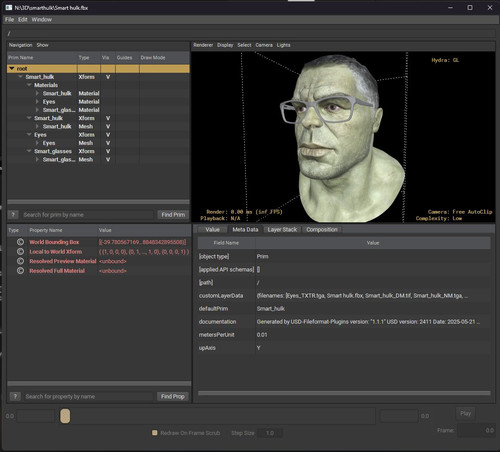
Task: Click the Resolved Full Material type icon
Action: [x=20, y=271]
